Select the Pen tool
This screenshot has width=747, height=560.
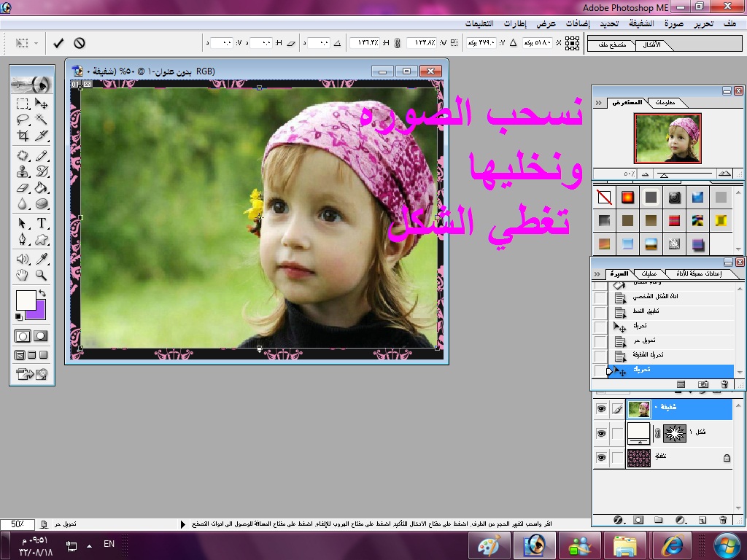click(23, 239)
